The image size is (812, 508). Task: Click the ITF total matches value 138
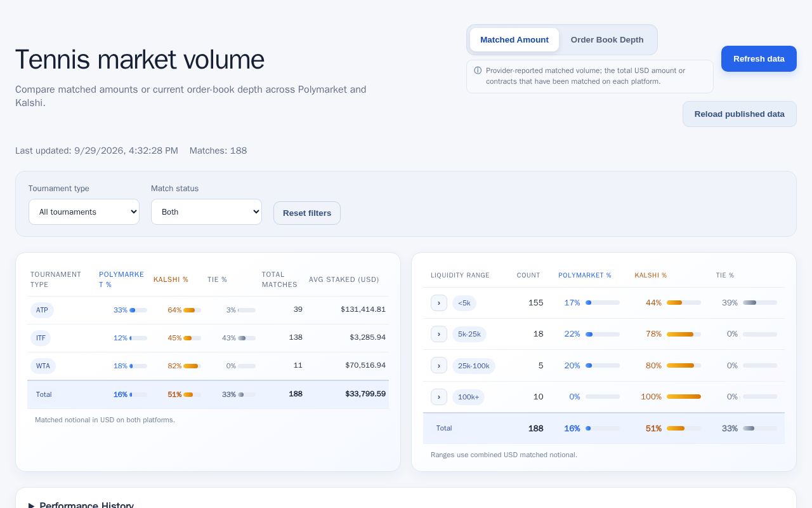(x=296, y=337)
